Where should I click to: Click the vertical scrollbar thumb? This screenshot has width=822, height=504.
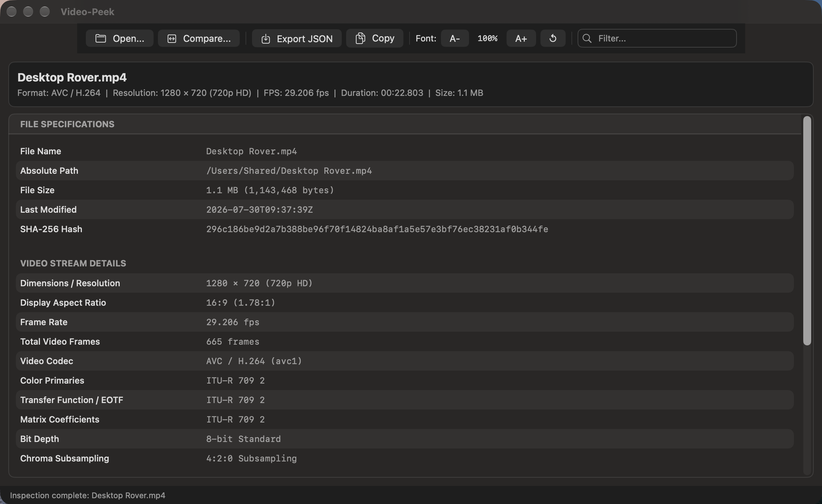(x=807, y=231)
